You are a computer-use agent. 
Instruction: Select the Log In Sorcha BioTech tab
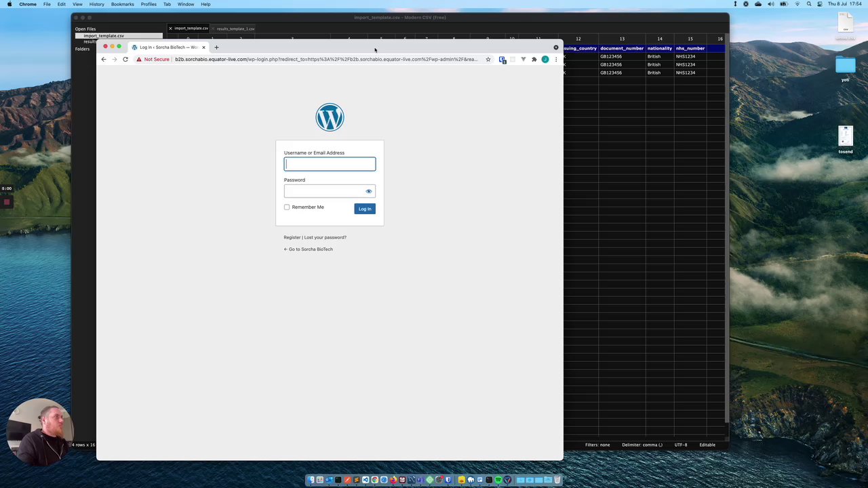tap(167, 47)
